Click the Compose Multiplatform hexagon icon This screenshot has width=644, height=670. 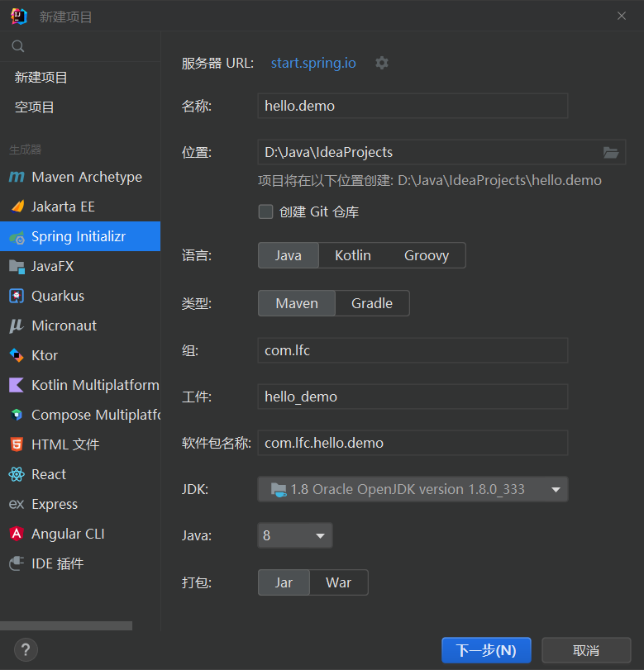point(17,415)
